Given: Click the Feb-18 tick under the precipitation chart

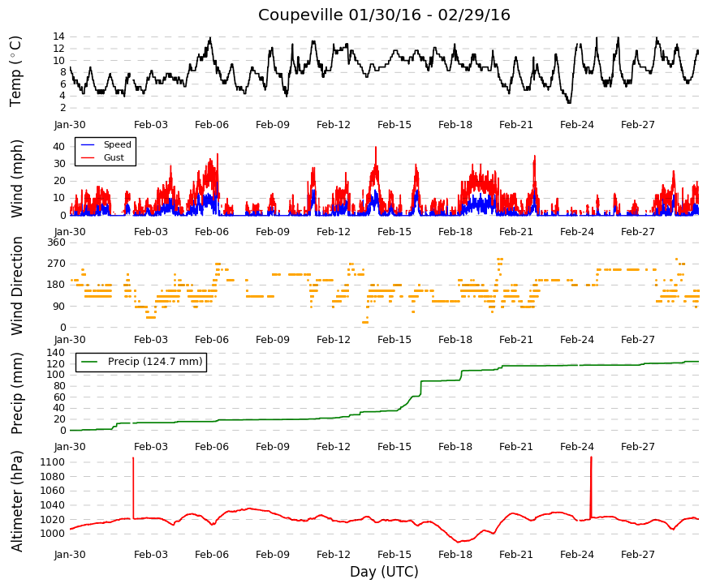Looking at the screenshot, I should pyautogui.click(x=455, y=447).
